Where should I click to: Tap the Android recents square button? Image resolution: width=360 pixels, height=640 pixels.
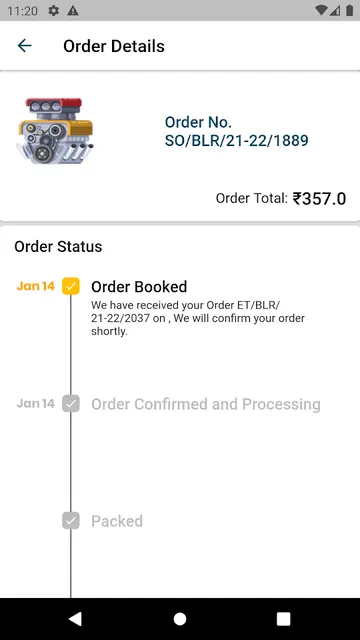click(284, 619)
